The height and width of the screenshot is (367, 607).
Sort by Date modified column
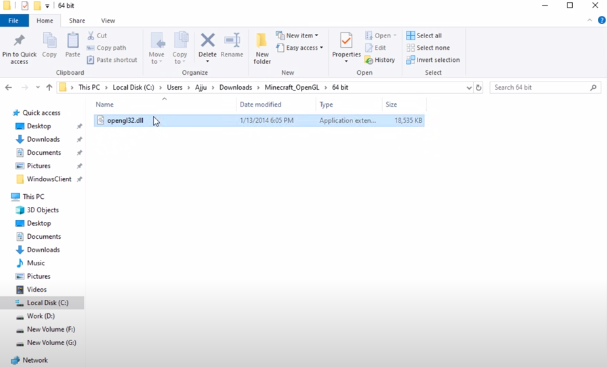pyautogui.click(x=261, y=105)
